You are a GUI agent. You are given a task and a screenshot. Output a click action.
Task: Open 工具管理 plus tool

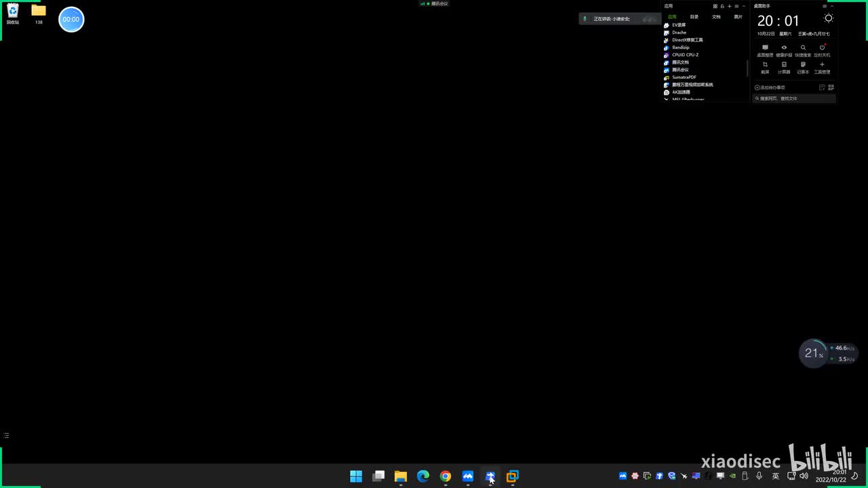point(822,68)
